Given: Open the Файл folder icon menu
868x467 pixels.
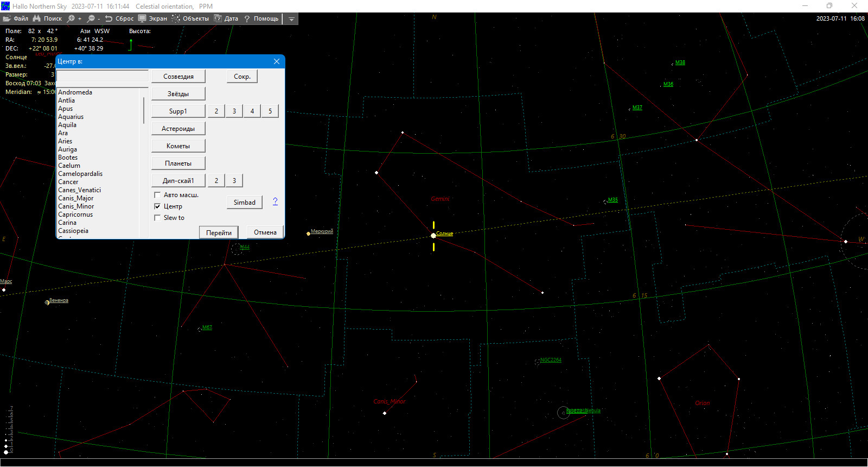Looking at the screenshot, I should pos(7,18).
